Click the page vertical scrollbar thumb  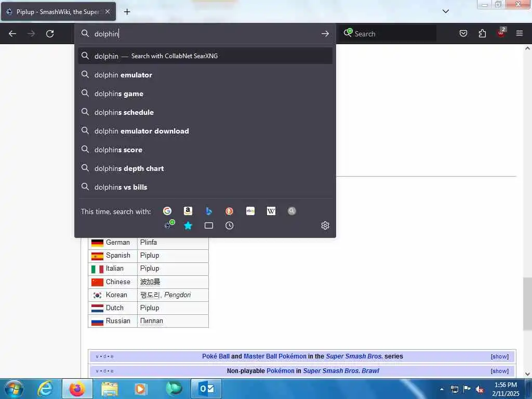tap(527, 303)
